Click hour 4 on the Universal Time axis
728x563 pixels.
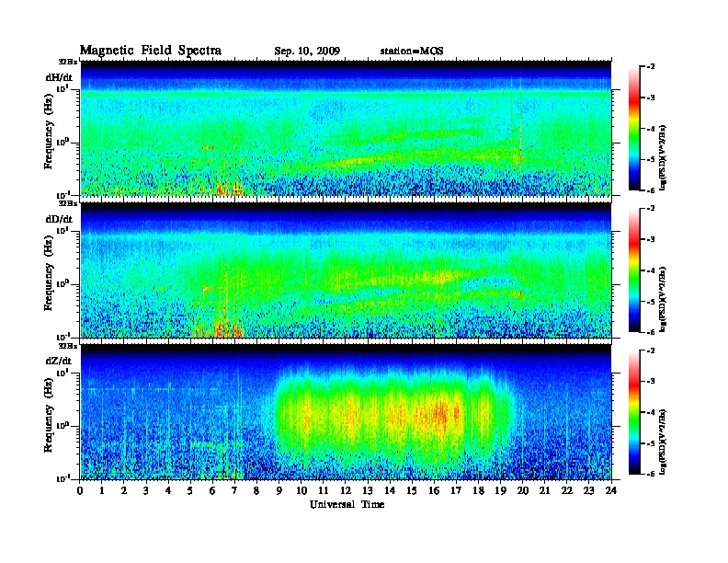click(168, 490)
